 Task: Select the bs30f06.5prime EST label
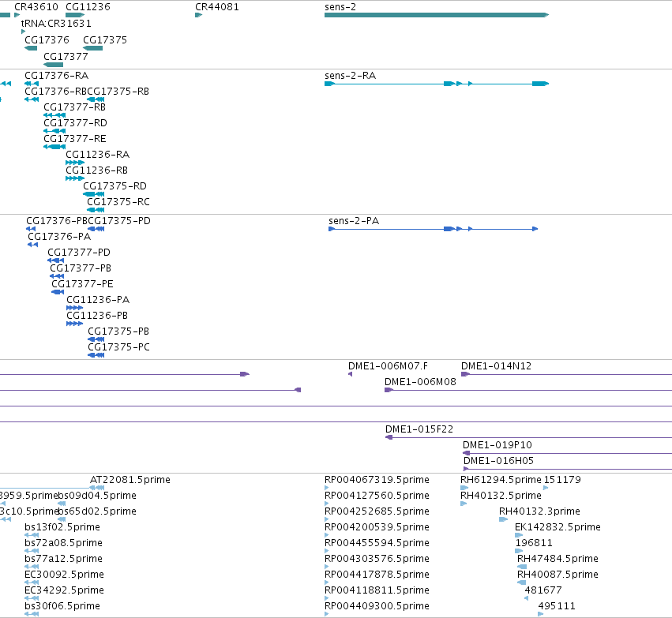point(62,606)
